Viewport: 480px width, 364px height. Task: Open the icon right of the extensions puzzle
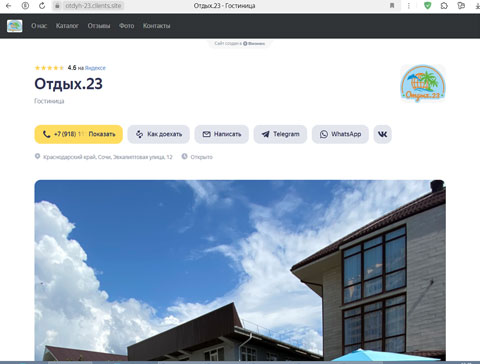pyautogui.click(x=461, y=6)
